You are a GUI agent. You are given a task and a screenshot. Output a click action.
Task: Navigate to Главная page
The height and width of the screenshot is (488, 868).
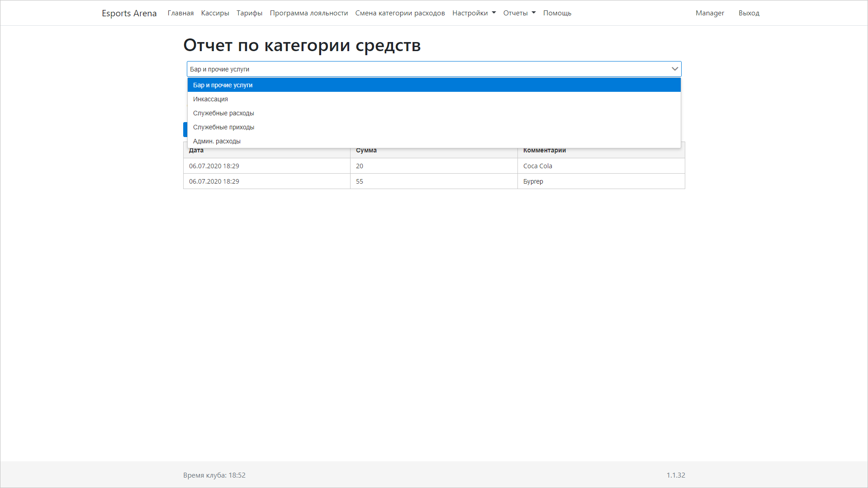click(180, 13)
